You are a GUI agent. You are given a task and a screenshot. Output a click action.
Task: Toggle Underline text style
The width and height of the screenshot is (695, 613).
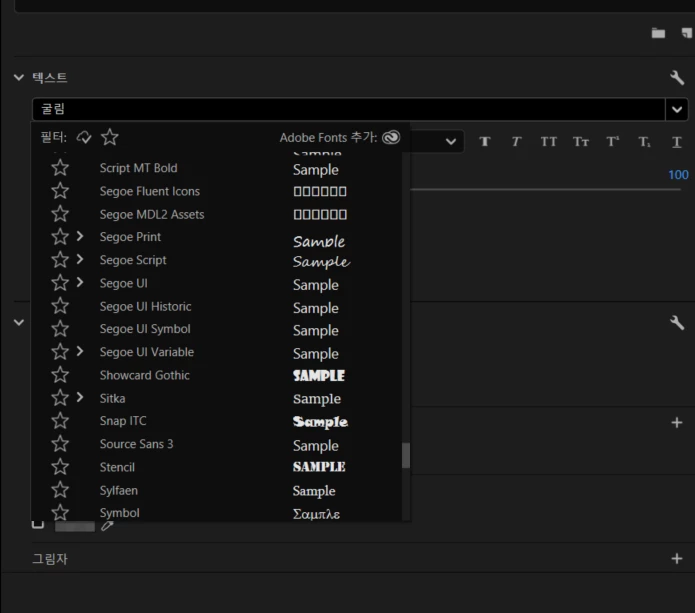pyautogui.click(x=677, y=142)
